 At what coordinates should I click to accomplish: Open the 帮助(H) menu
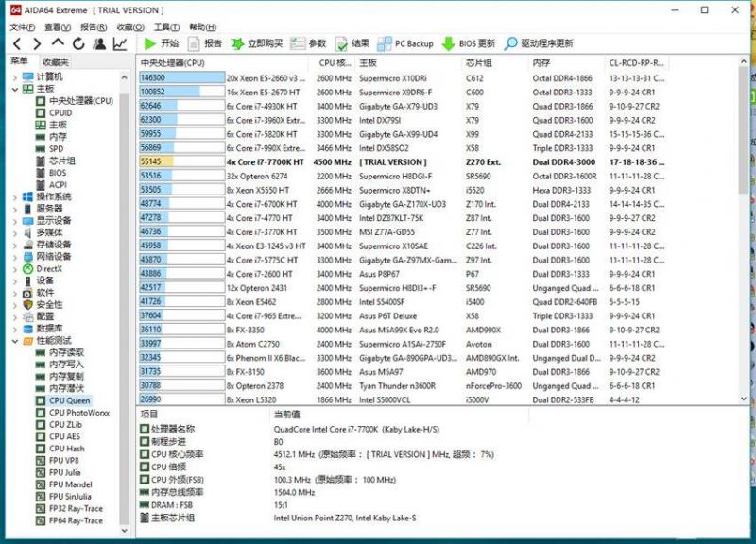(202, 27)
